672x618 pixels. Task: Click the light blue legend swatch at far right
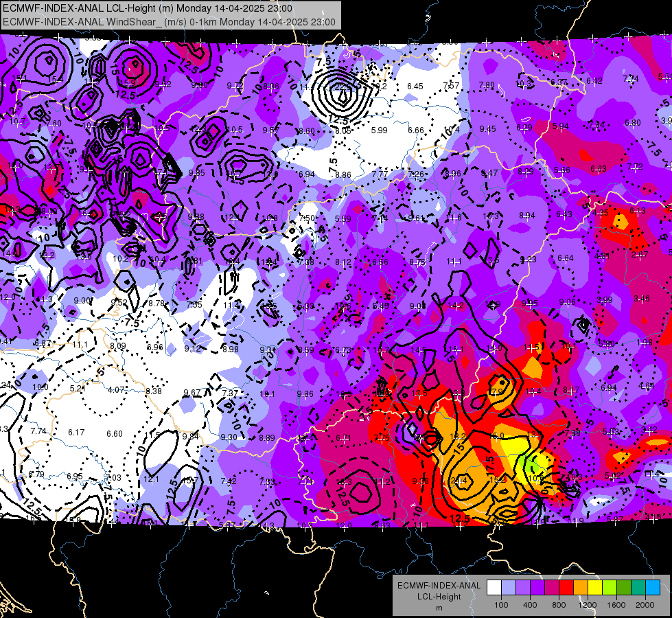[x=653, y=588]
